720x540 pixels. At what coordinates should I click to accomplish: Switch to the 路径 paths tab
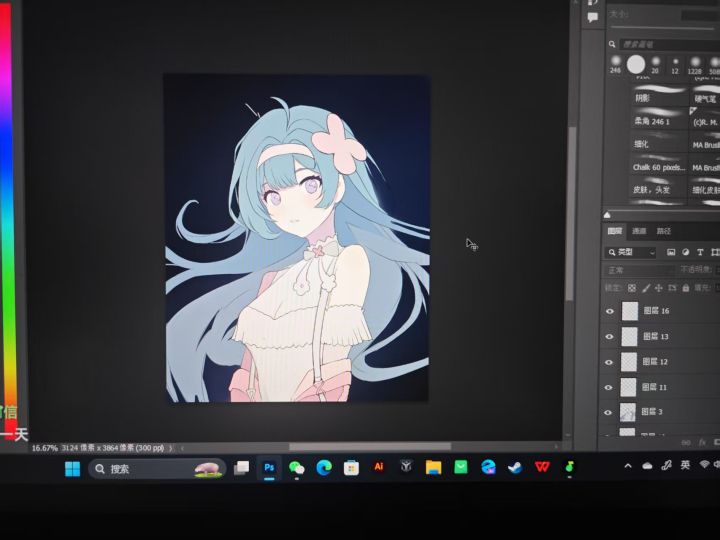[x=664, y=231]
